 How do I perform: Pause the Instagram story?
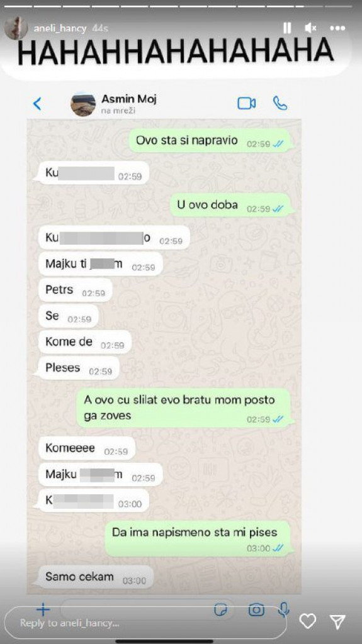point(287,28)
